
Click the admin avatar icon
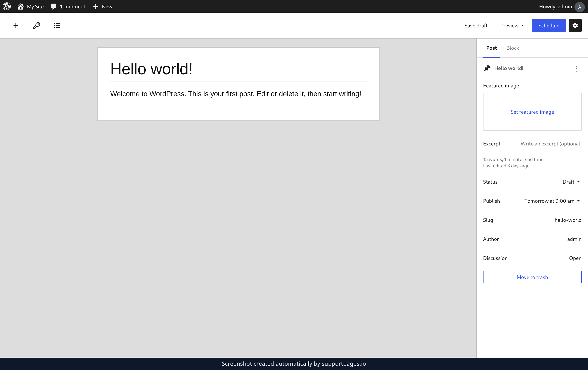[x=579, y=7]
